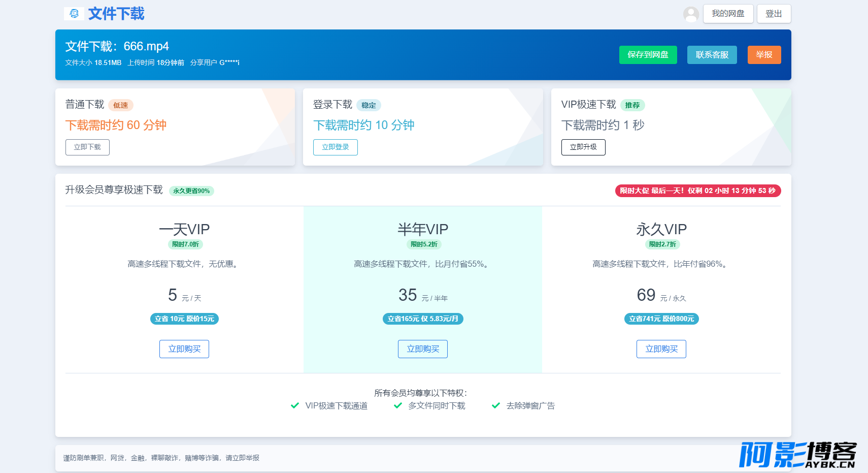Image resolution: width=868 pixels, height=473 pixels.
Task: Click the checkmark beside 去除弹窗广告
Action: pyautogui.click(x=496, y=405)
